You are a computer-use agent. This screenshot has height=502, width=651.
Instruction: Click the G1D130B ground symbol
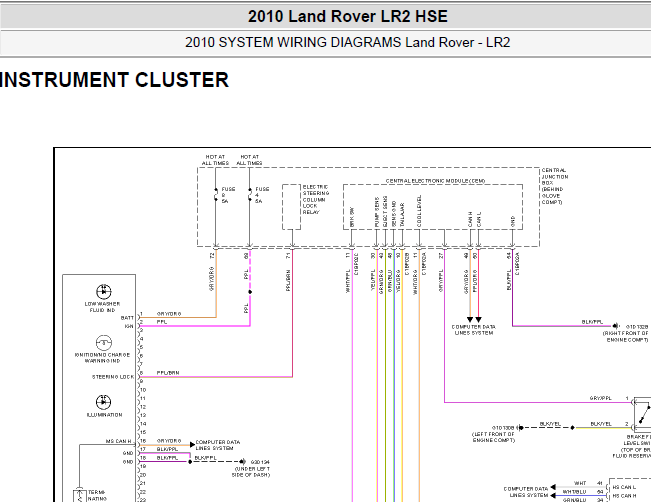(519, 427)
